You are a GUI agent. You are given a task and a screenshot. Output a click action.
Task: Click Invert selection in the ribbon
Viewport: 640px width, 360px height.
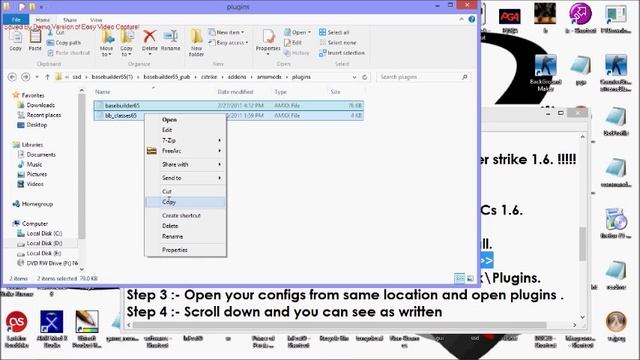click(342, 53)
